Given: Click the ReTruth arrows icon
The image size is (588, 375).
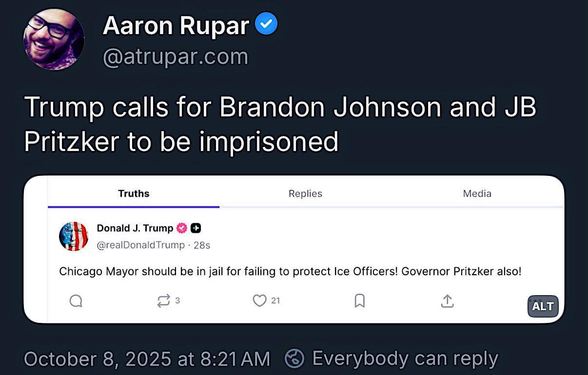Looking at the screenshot, I should click(x=163, y=301).
